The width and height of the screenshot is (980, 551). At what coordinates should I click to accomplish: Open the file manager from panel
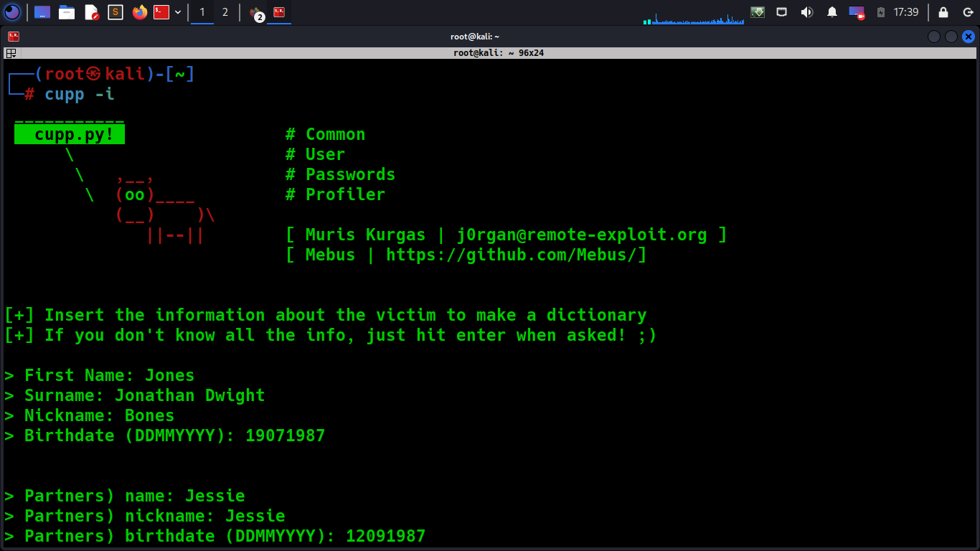click(67, 12)
